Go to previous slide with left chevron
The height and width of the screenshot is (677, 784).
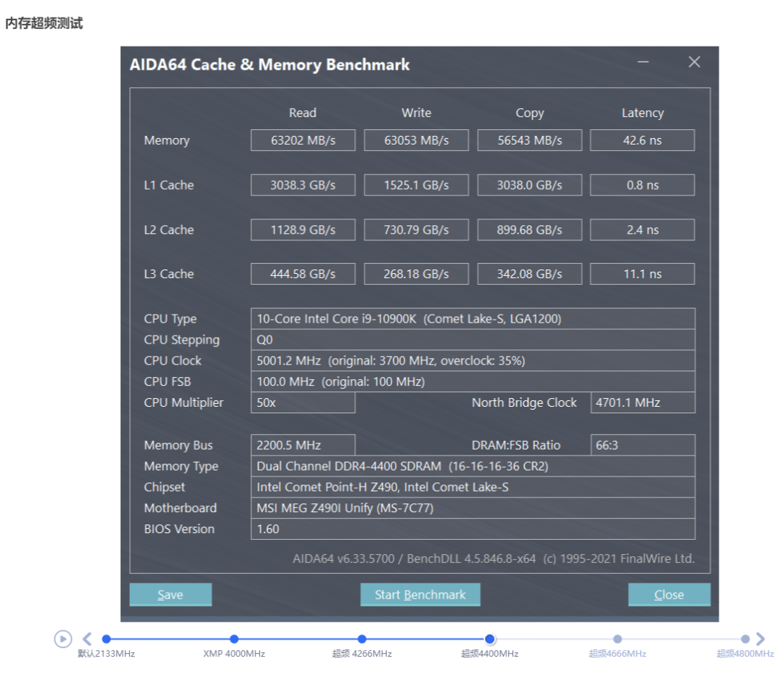coord(87,639)
